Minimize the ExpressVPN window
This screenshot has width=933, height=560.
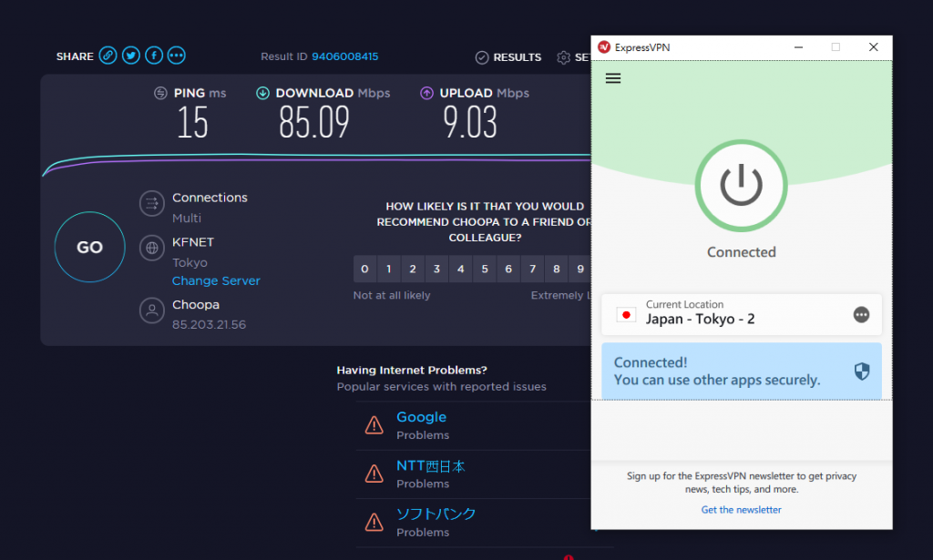[x=798, y=47]
